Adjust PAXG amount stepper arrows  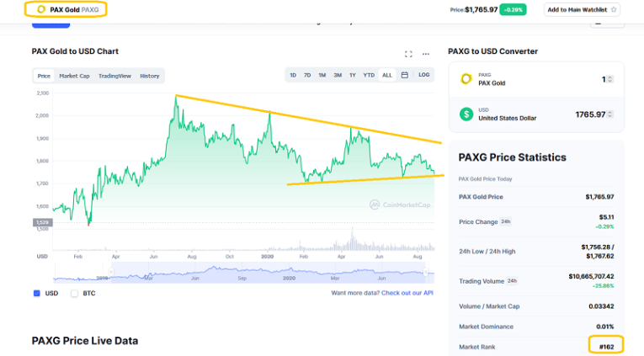(610, 79)
